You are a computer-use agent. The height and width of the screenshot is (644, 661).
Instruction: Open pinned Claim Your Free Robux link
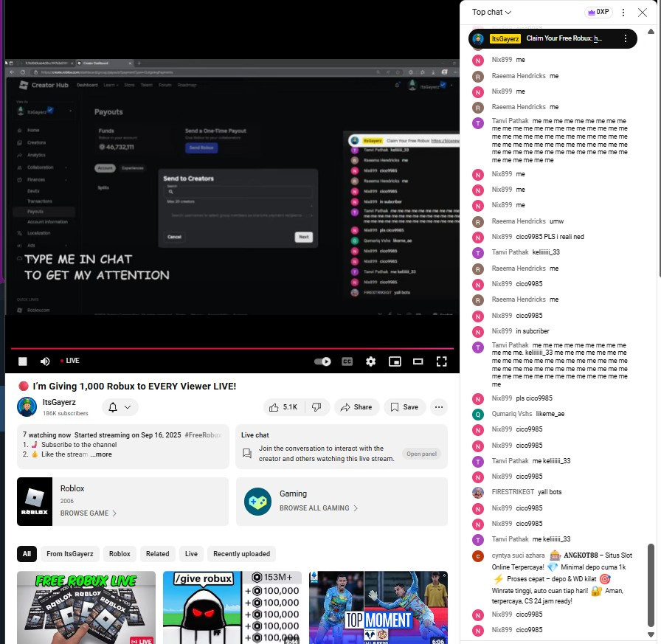(598, 38)
